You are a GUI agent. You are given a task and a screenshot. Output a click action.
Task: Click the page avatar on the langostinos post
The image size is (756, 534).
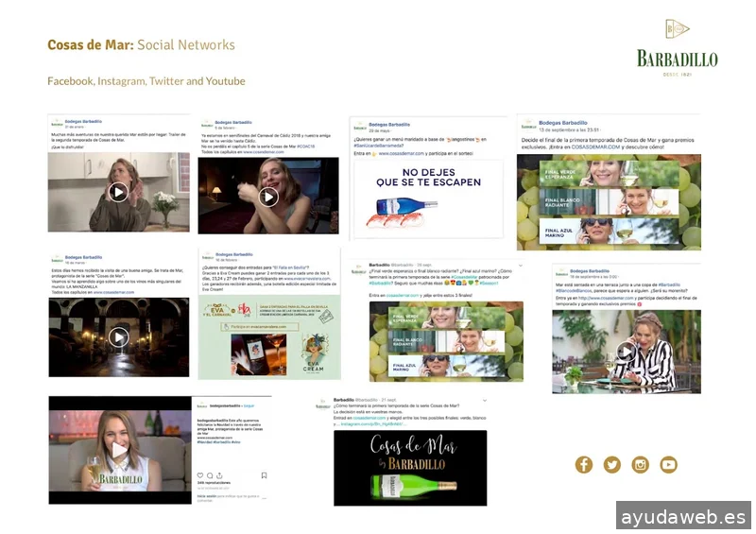point(360,128)
